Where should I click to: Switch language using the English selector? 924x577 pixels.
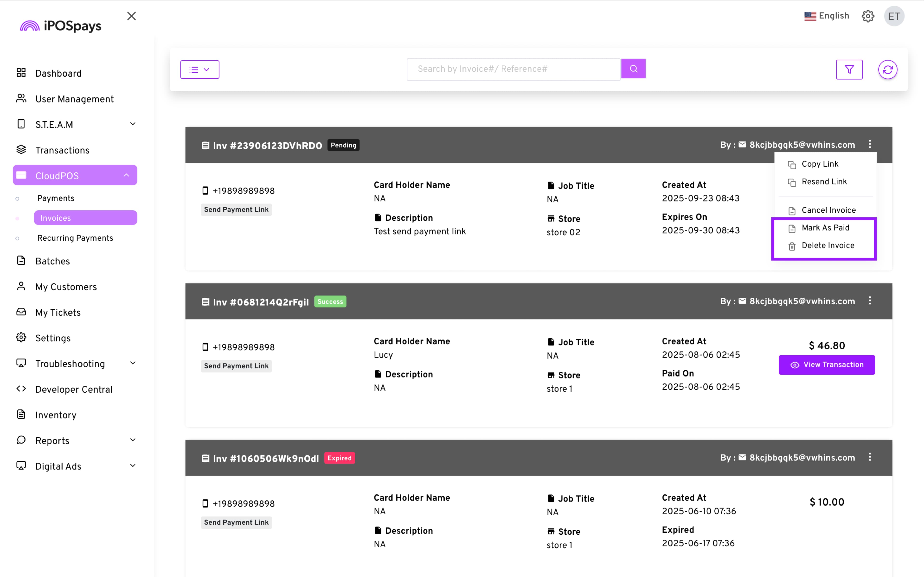click(827, 16)
